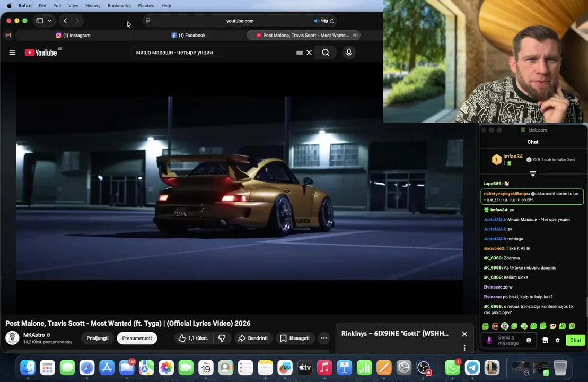Open Safari page reader menu icon
Image resolution: width=588 pixels, height=382 pixels.
tap(148, 21)
